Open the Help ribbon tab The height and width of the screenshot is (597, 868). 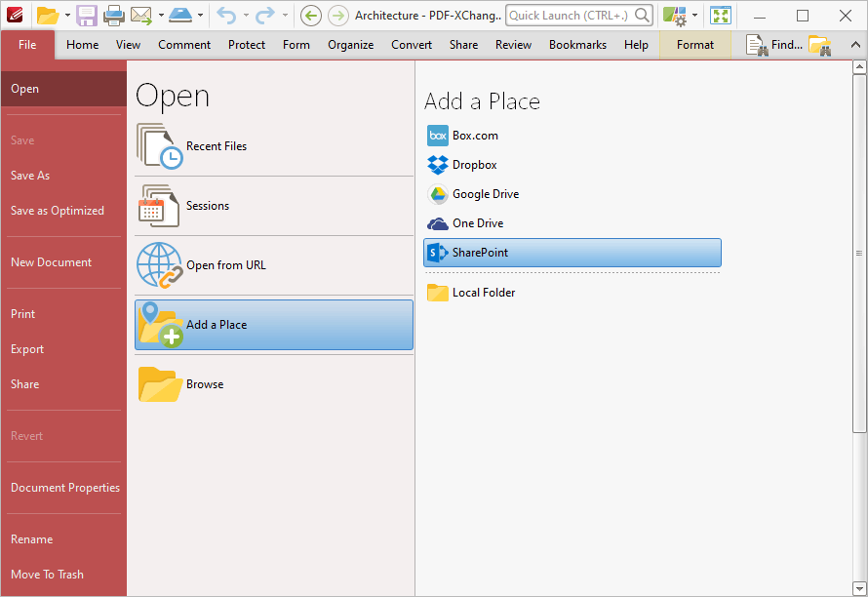[636, 45]
